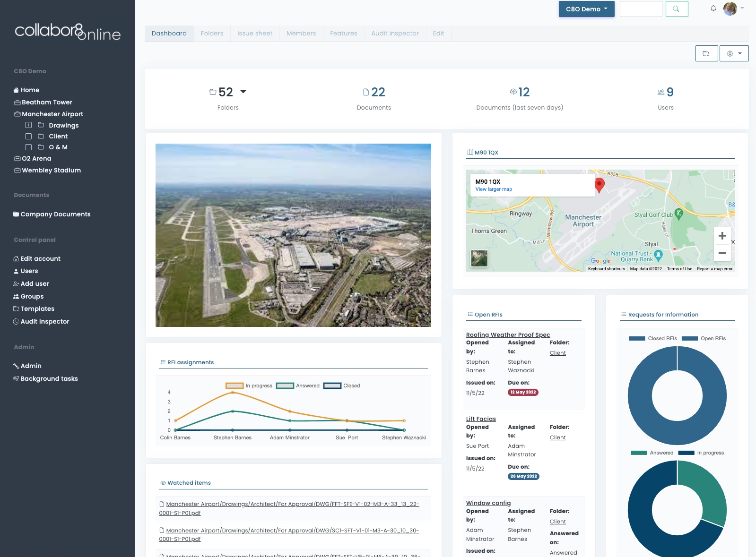The image size is (756, 557).
Task: Toggle the Answered legend in RFI assignments
Action: (298, 386)
